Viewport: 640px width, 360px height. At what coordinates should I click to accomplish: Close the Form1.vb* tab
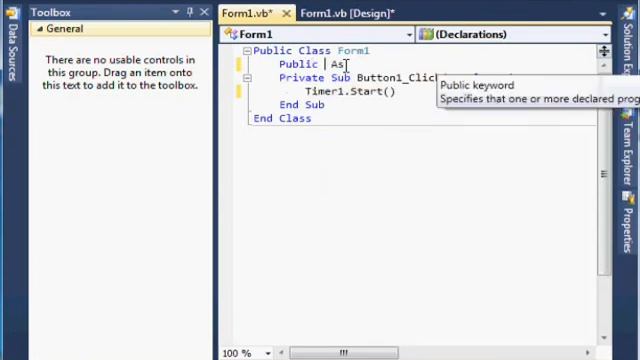pyautogui.click(x=287, y=14)
